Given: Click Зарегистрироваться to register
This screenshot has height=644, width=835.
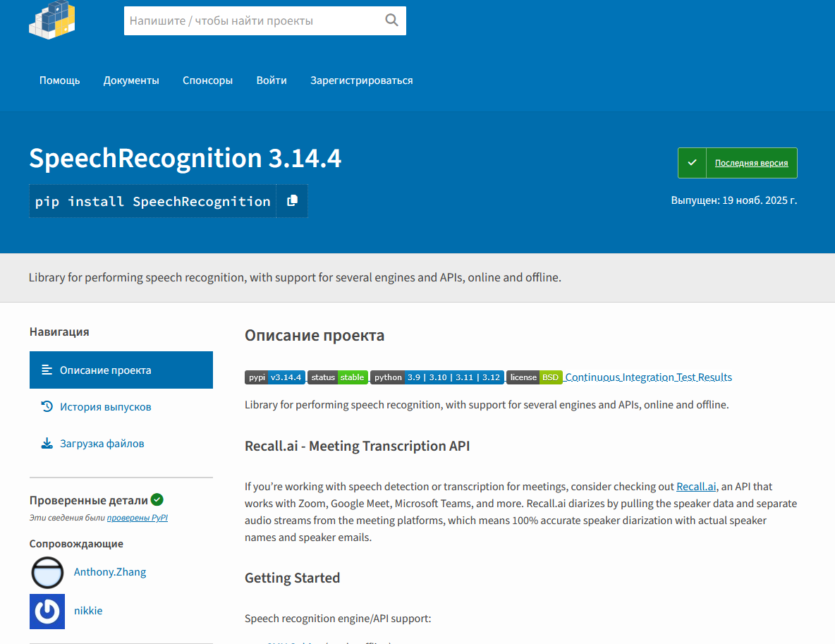Looking at the screenshot, I should click(x=362, y=80).
